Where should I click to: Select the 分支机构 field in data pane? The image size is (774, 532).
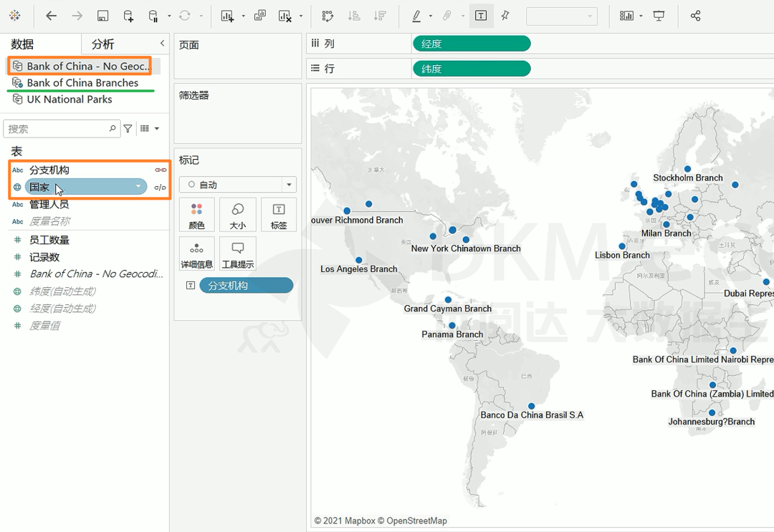click(49, 170)
